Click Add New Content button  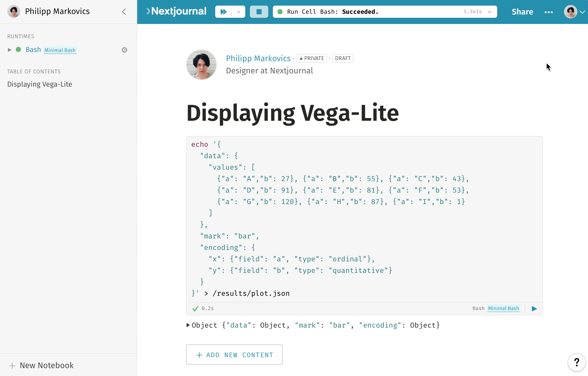coord(234,355)
